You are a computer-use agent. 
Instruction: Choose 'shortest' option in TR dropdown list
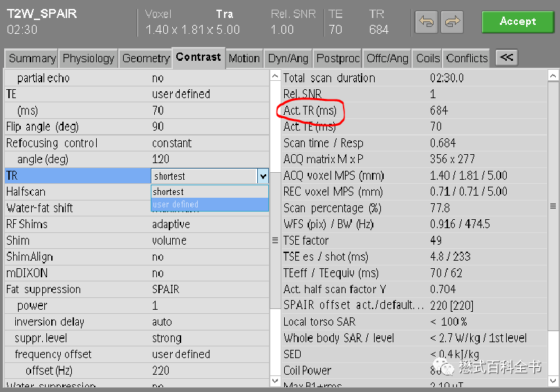(209, 192)
